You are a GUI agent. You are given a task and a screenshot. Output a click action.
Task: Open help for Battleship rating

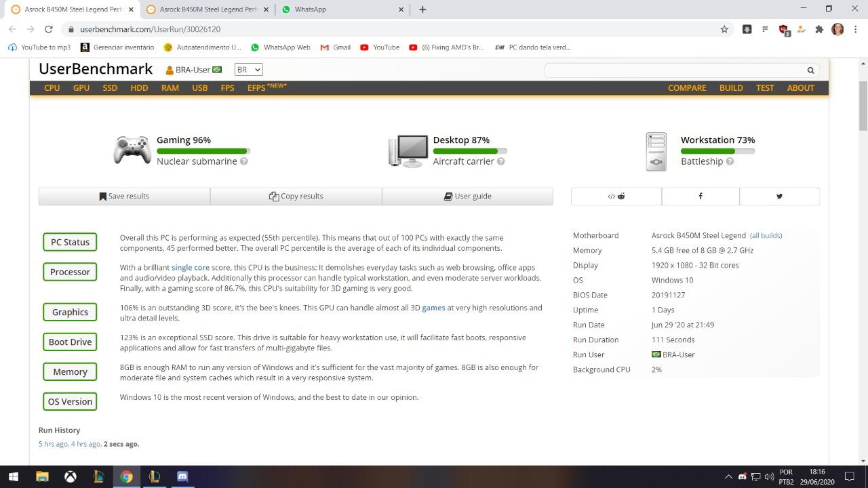coord(730,161)
